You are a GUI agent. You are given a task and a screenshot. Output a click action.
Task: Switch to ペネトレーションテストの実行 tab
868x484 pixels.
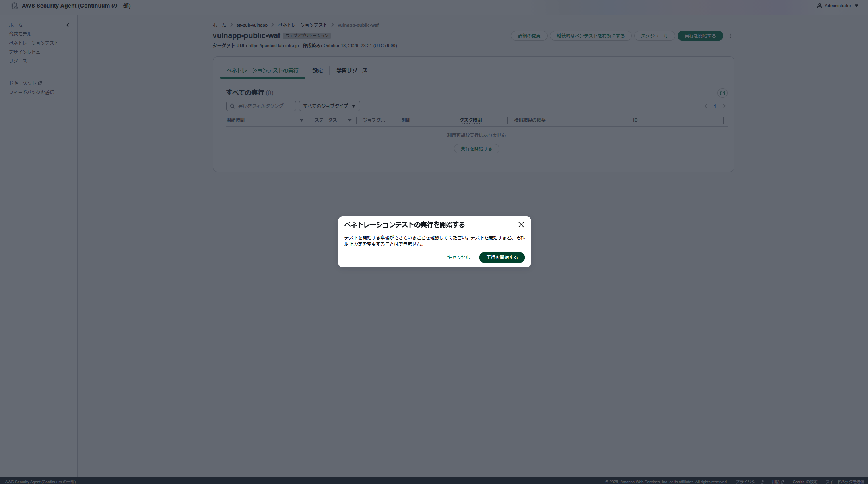tap(262, 70)
